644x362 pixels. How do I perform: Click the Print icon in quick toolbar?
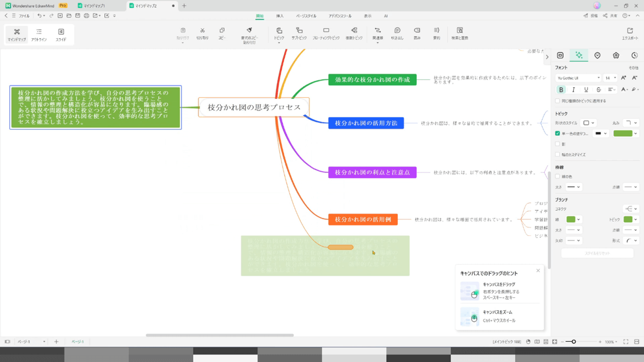pos(86,16)
